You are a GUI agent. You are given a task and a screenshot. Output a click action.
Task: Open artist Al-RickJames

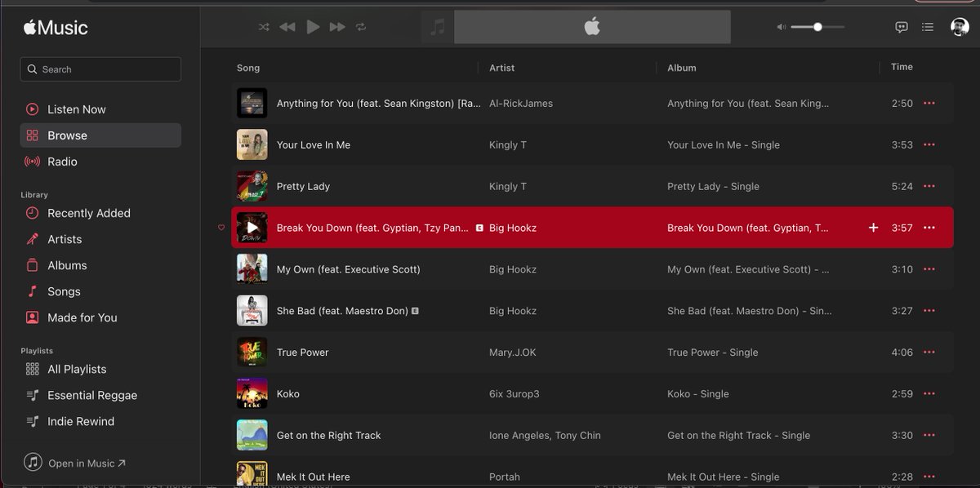(x=521, y=104)
